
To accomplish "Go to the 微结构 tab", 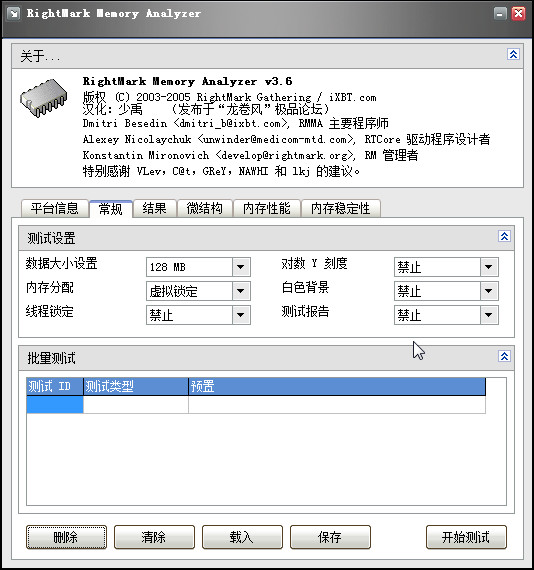I will [205, 209].
